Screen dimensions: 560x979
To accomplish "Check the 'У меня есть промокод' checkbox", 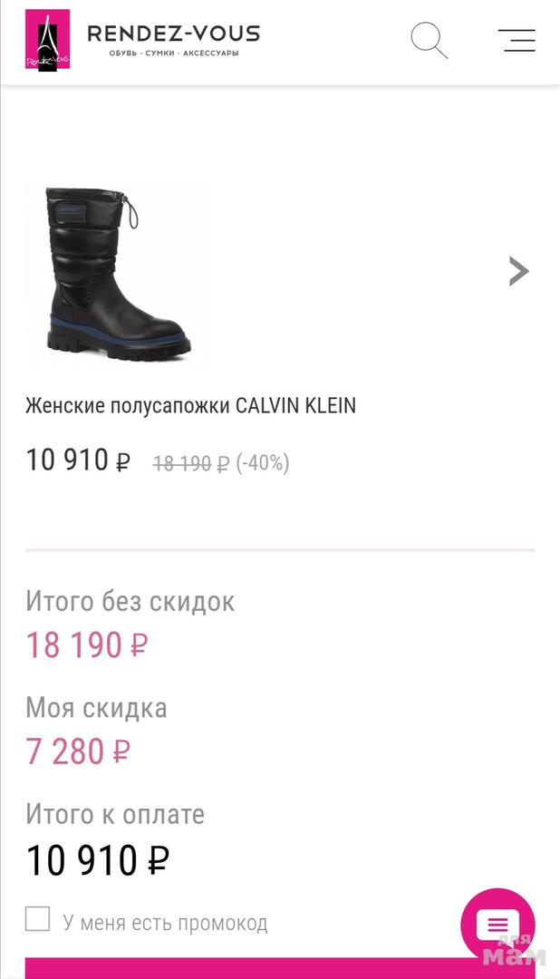I will coord(37,919).
